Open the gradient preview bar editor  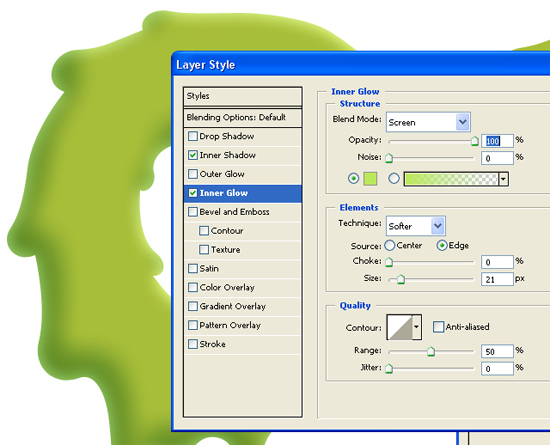pyautogui.click(x=451, y=179)
